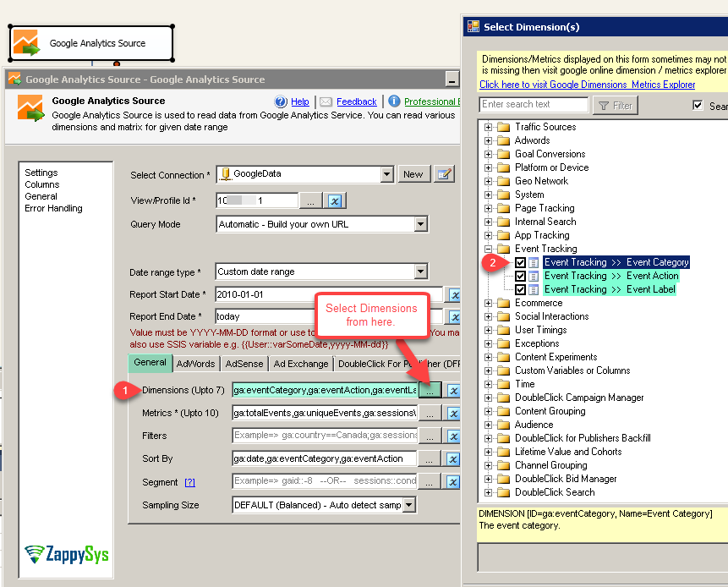
Task: Clear the Report Start Date field
Action: pyautogui.click(x=454, y=294)
